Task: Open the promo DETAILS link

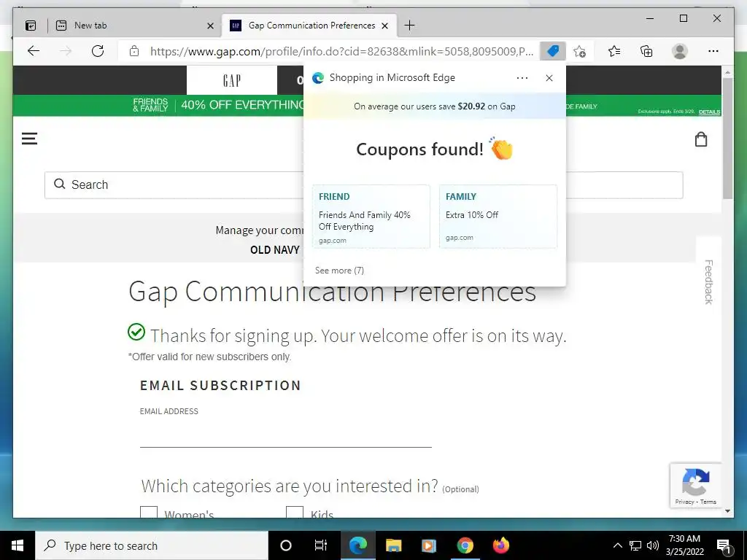Action: tap(709, 112)
